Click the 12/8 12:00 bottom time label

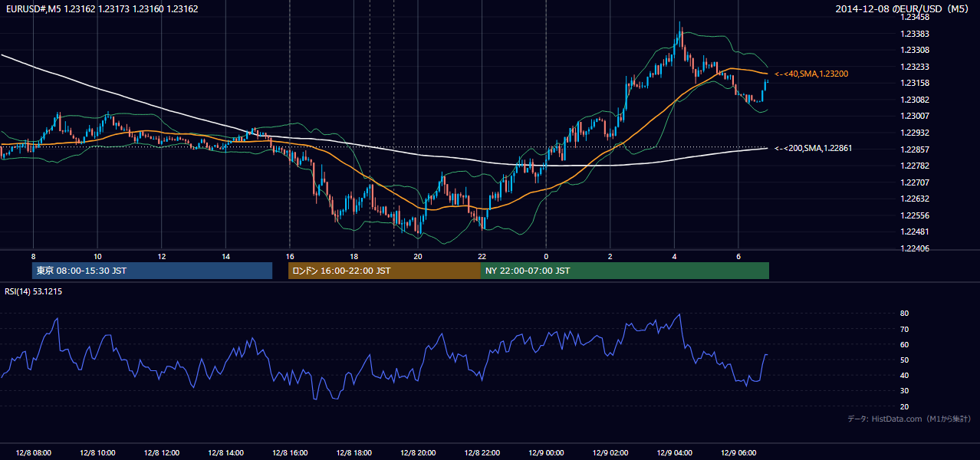tap(161, 453)
